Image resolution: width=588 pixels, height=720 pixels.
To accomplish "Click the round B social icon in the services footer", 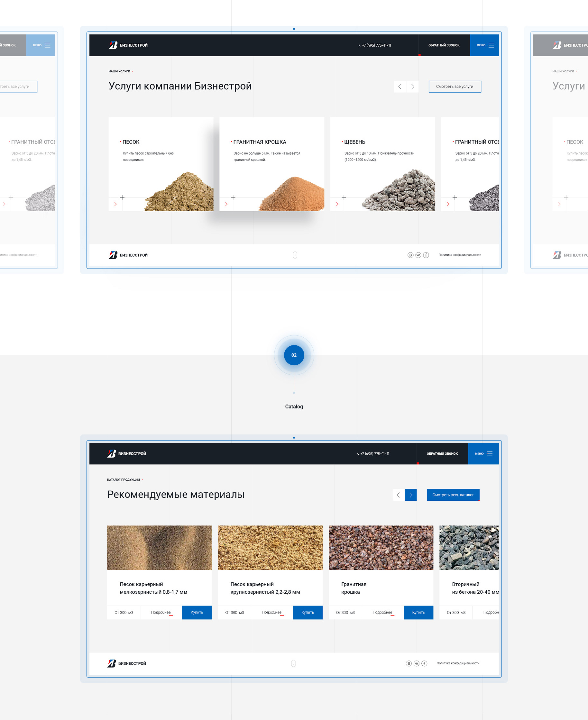I will (x=410, y=255).
